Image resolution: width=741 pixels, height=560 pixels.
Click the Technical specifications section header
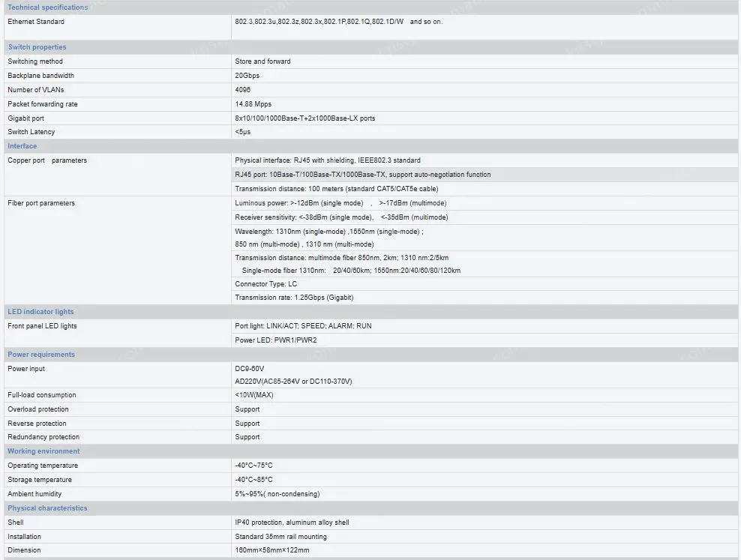[47, 7]
